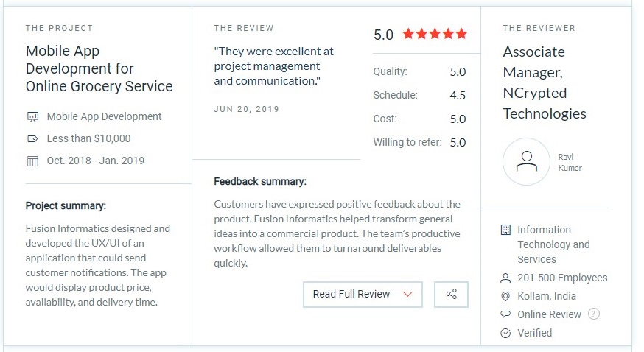This screenshot has width=644, height=352.
Task: Click the calendar date range icon
Action: (32, 161)
